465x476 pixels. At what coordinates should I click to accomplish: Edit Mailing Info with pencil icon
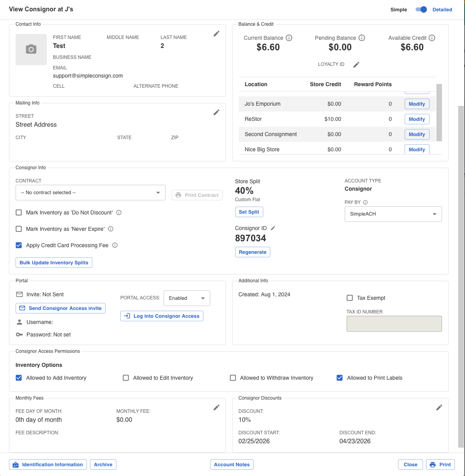pos(217,112)
